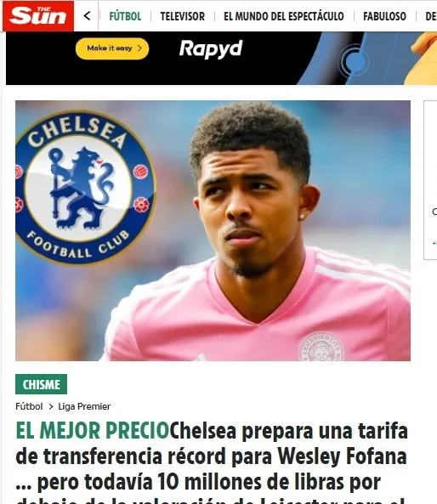Click the chevron inside Make it easy button
Screen dimensions: 437x504
(x=139, y=48)
